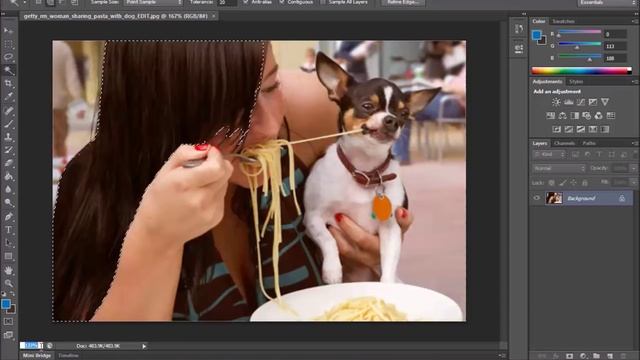Select the Healing Brush tool

pos(9,110)
